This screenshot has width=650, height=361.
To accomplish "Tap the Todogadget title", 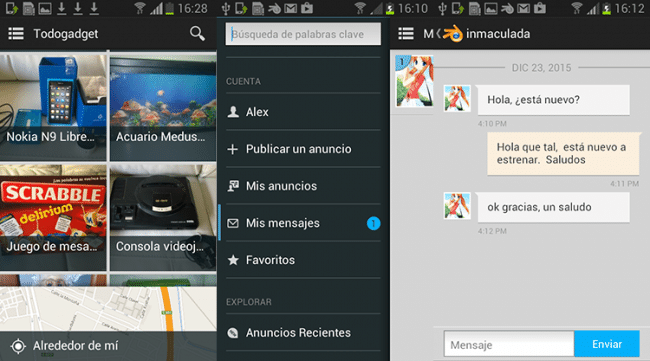I will point(65,34).
